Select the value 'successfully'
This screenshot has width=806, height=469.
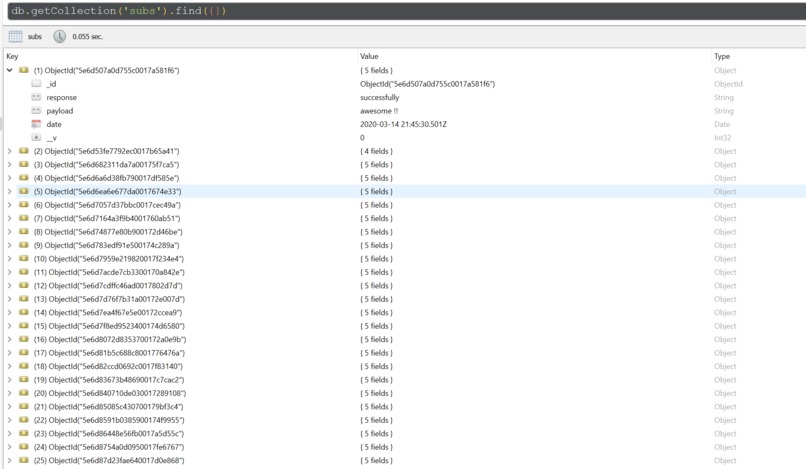click(379, 97)
